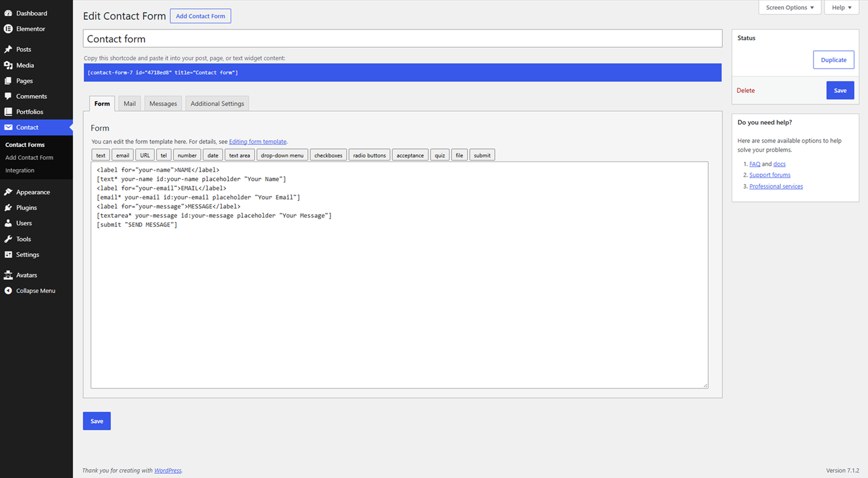
Task: Insert a file upload tag
Action: (x=460, y=155)
